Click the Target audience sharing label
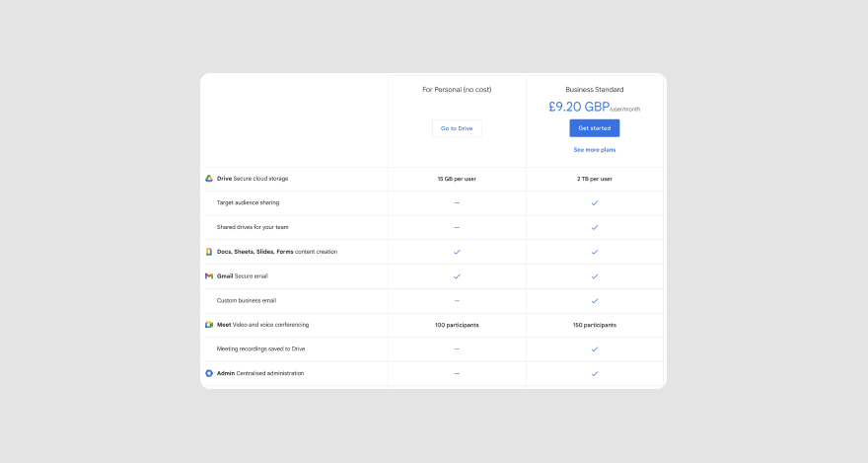Screen dimensions: 868x463 click(248, 202)
